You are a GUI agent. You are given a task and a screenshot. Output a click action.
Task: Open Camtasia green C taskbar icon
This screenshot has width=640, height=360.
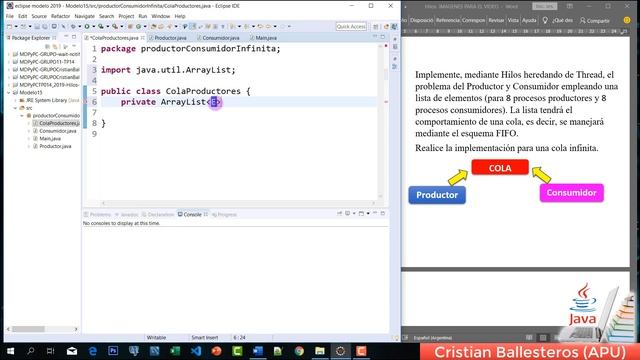(x=237, y=351)
